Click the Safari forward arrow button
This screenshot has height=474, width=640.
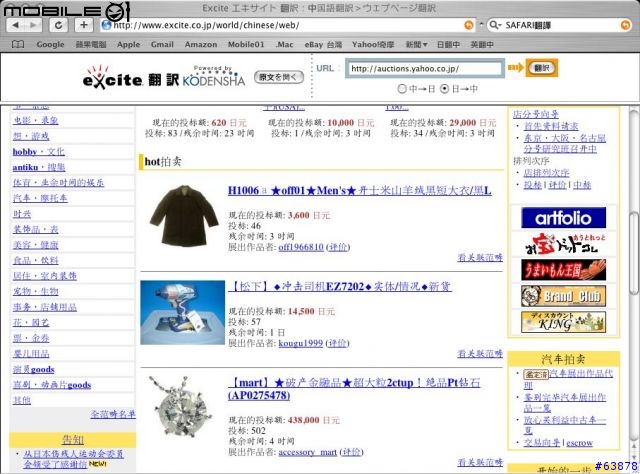34,25
